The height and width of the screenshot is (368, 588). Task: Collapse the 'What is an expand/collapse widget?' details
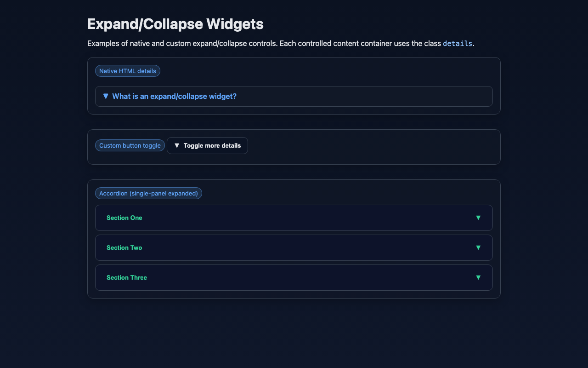click(175, 96)
